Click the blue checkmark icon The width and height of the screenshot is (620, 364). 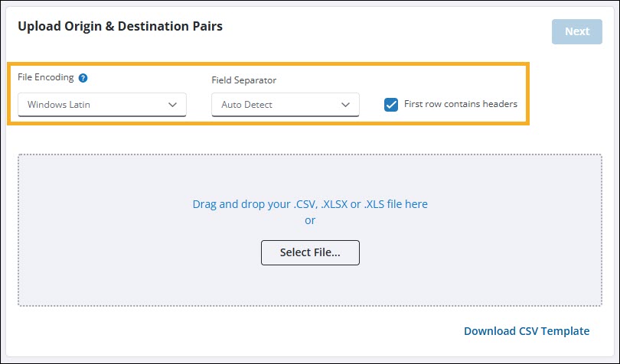tap(391, 105)
